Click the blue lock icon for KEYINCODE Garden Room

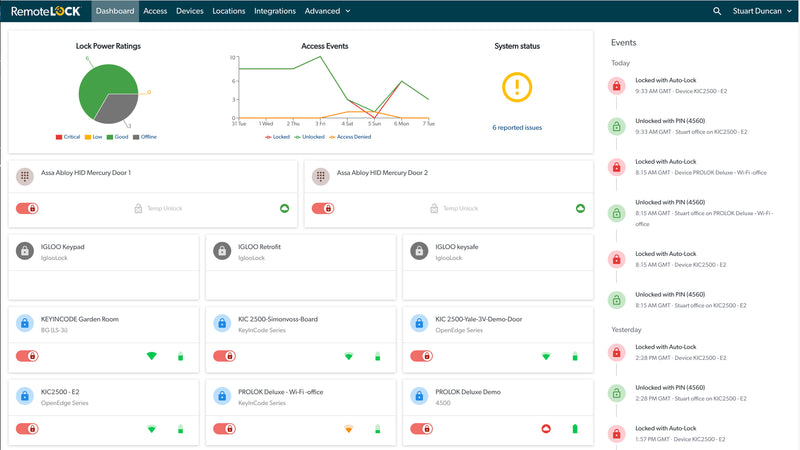(x=25, y=322)
